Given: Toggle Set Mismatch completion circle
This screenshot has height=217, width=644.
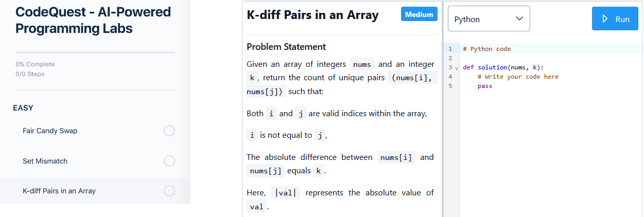Looking at the screenshot, I should [x=169, y=161].
